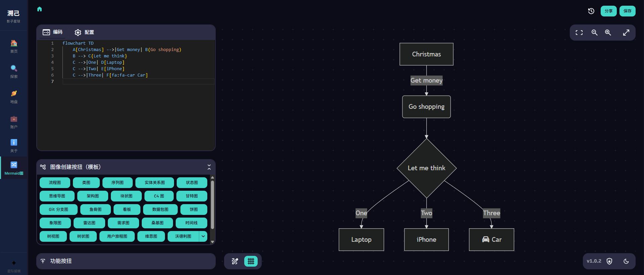Click the v1.0.2 version label
644x275 pixels.
[594, 261]
